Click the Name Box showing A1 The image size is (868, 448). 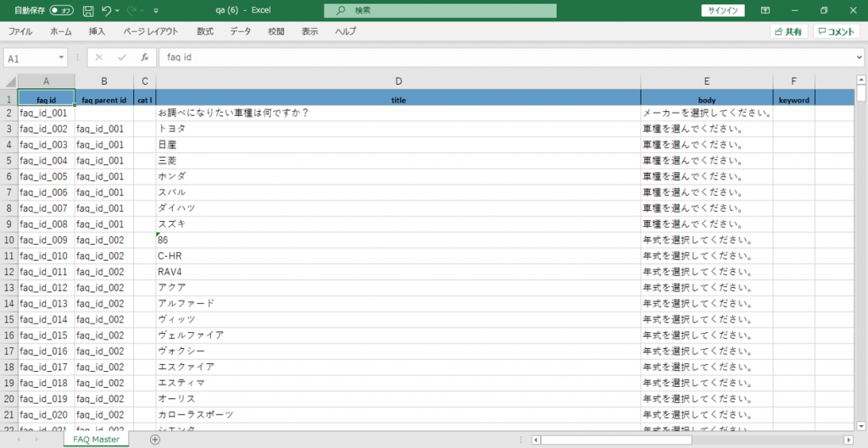[31, 58]
